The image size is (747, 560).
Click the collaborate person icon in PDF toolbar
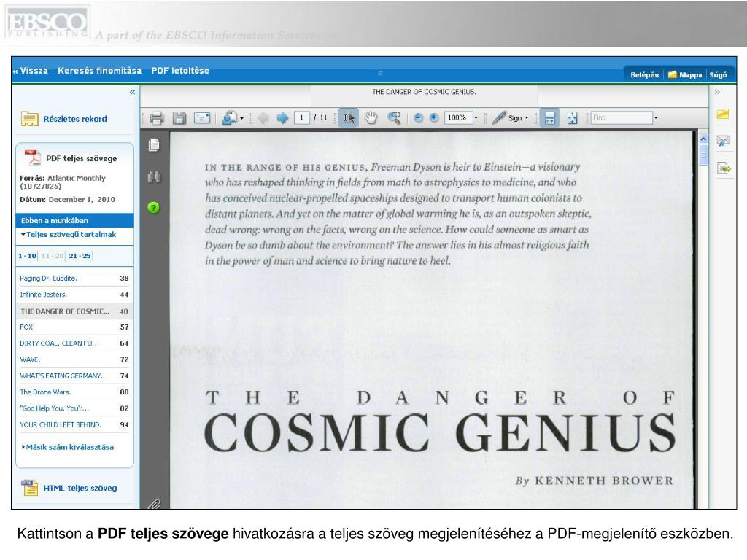pos(230,117)
